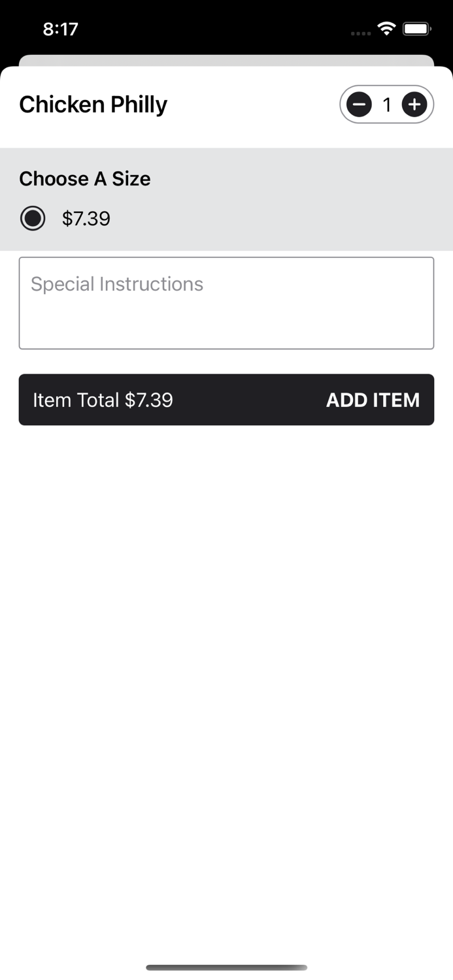Tap the home indicator bar
This screenshot has width=453, height=980.
click(x=226, y=967)
